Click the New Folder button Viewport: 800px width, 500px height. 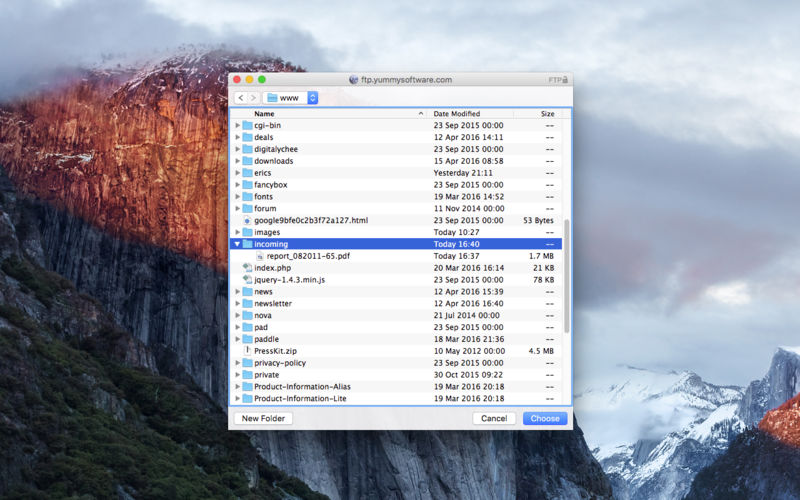coord(263,418)
